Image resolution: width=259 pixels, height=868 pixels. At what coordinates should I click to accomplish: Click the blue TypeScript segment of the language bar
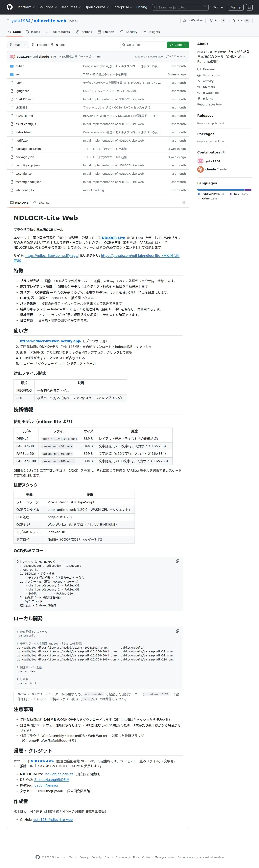tap(221, 190)
